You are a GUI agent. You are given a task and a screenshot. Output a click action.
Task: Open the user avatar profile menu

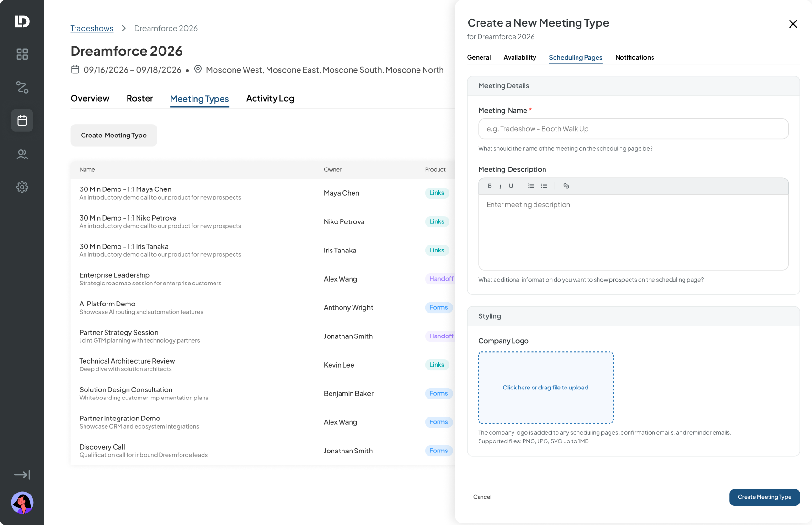pos(22,503)
